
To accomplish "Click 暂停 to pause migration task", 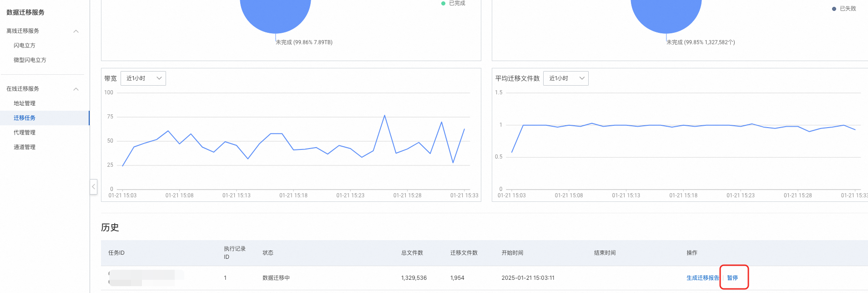I will click(x=732, y=278).
